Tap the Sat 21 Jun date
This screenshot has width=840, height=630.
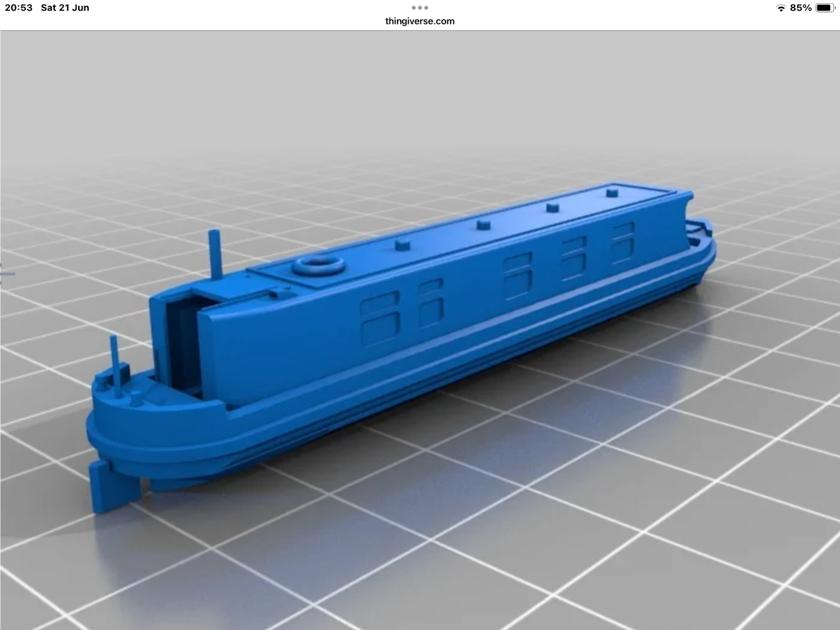tap(65, 8)
